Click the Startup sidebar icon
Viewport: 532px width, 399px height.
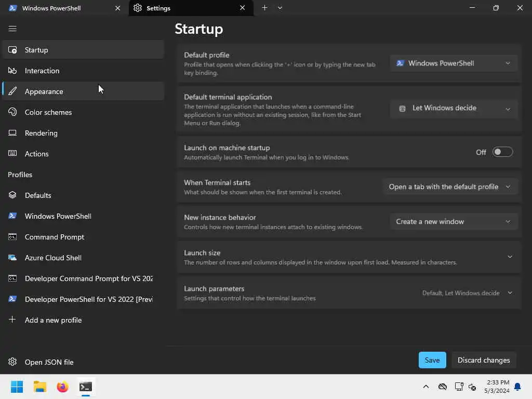tap(12, 50)
